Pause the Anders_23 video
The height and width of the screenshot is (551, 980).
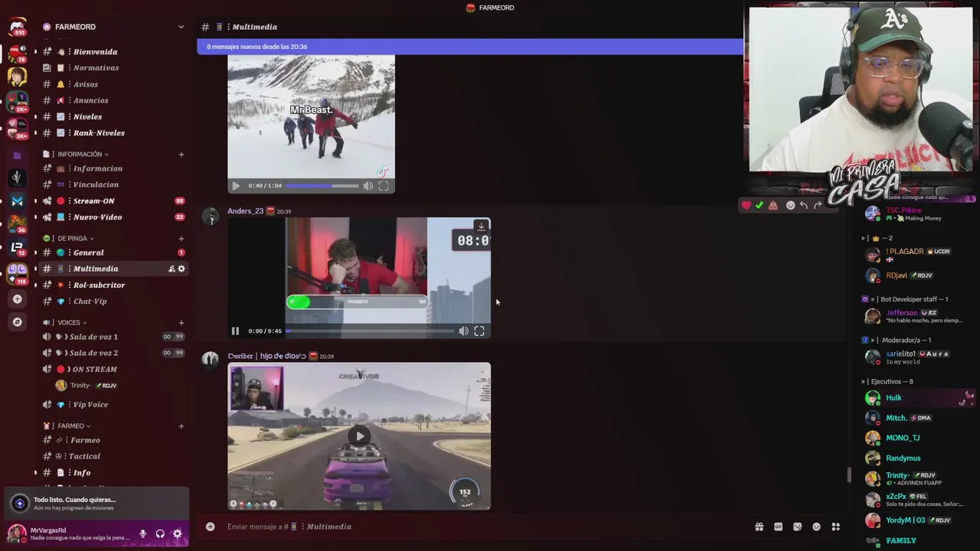235,331
